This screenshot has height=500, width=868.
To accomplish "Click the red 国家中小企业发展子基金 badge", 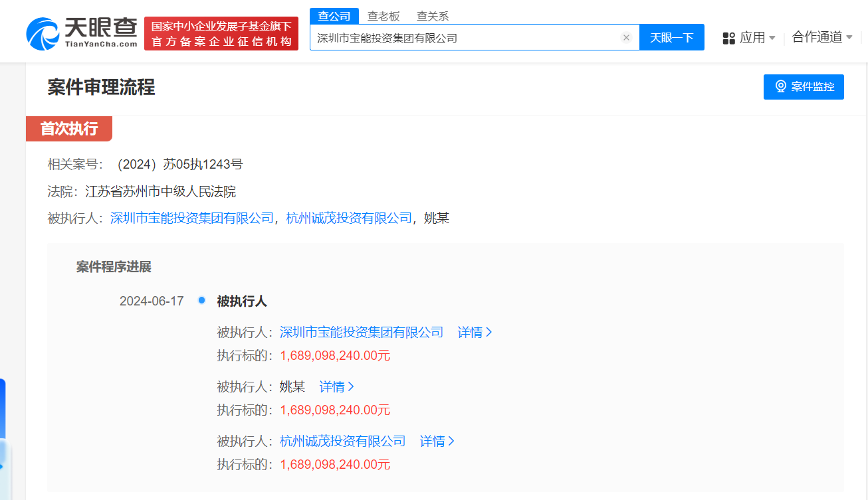I will click(x=221, y=31).
